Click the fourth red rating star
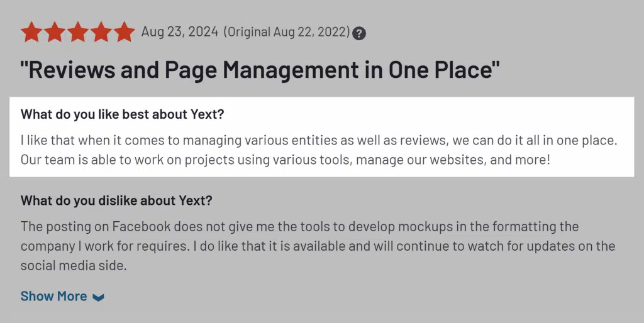The width and height of the screenshot is (644, 323). [101, 31]
